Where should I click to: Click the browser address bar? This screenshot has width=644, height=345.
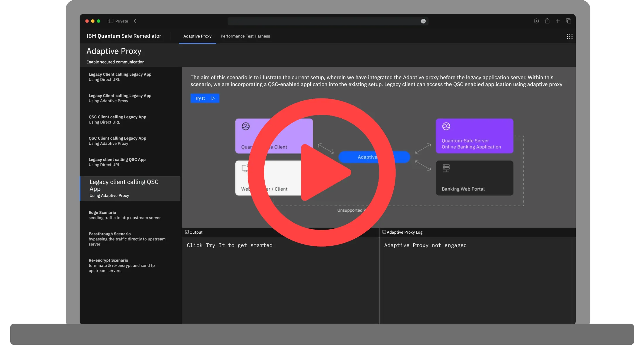click(328, 21)
